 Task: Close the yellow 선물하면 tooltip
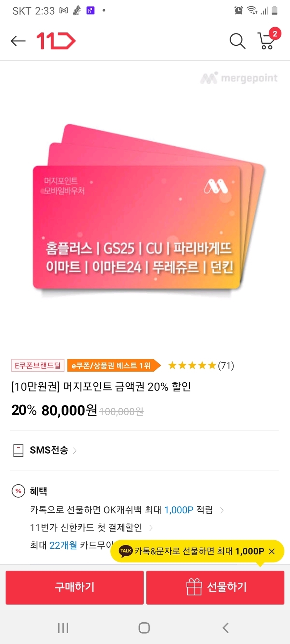(x=272, y=551)
